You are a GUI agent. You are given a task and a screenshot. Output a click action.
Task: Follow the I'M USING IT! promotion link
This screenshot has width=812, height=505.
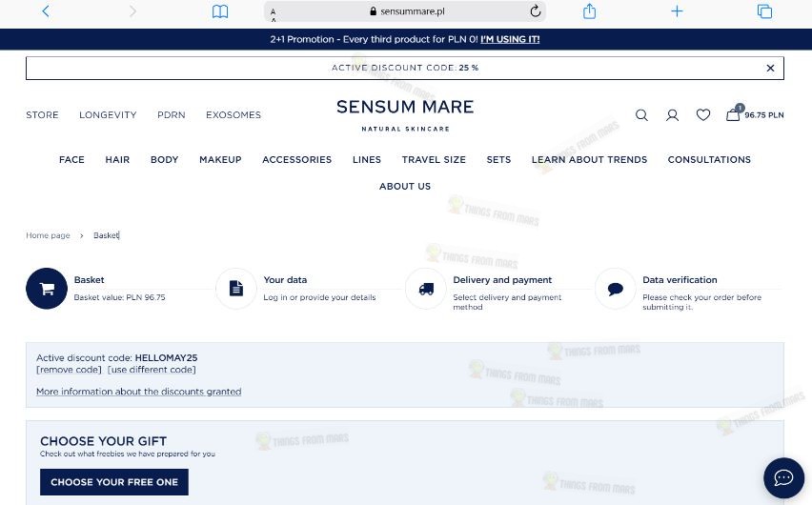(510, 39)
